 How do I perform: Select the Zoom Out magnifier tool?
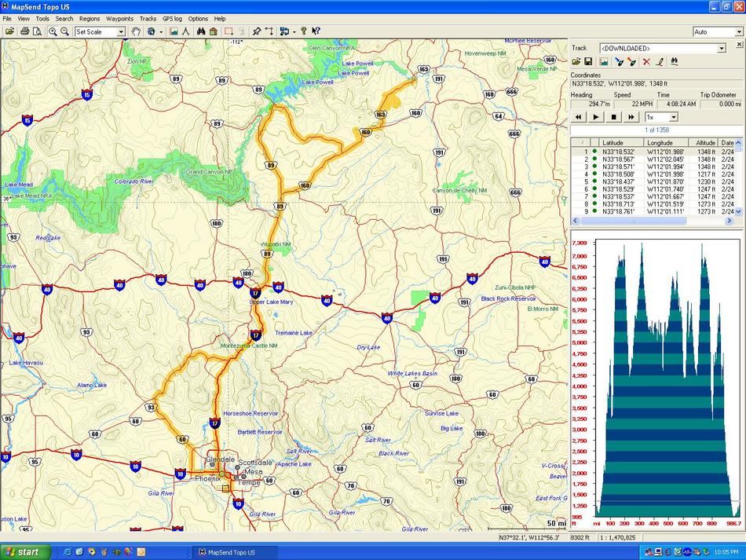point(64,31)
